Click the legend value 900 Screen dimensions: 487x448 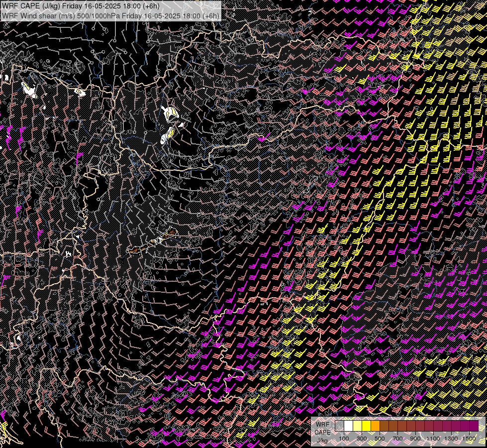pyautogui.click(x=415, y=439)
